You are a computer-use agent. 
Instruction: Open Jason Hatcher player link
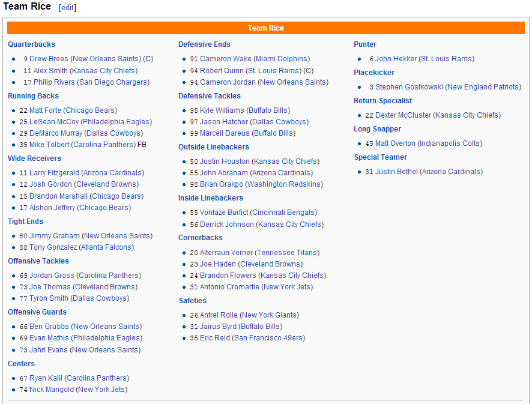pyautogui.click(x=224, y=122)
